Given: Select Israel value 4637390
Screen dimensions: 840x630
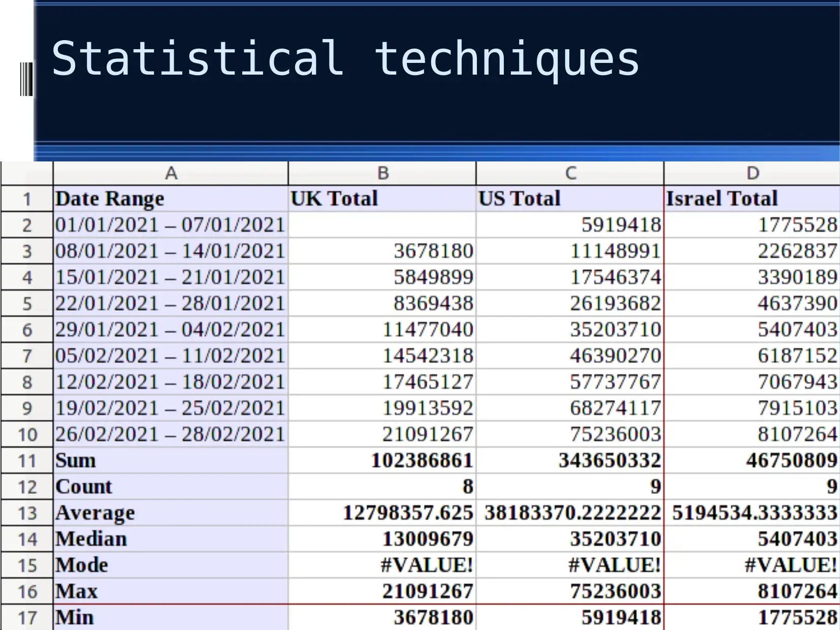Looking at the screenshot, I should coord(752,304).
